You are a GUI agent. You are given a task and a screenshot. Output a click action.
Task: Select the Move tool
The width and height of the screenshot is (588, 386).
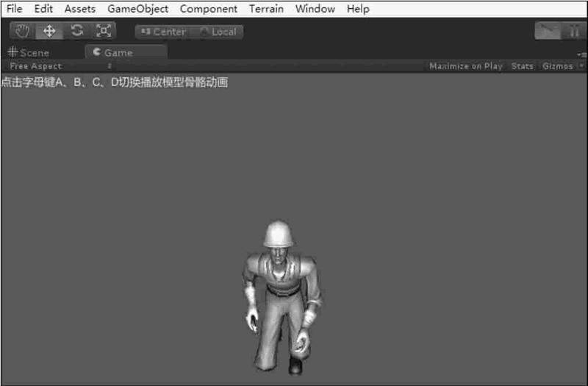49,32
